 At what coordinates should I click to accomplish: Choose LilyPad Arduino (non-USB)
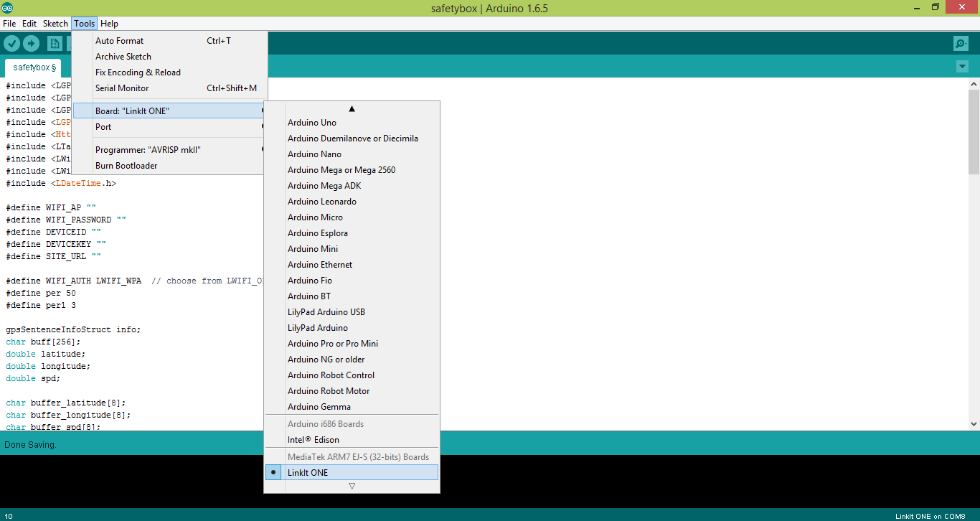click(x=352, y=328)
